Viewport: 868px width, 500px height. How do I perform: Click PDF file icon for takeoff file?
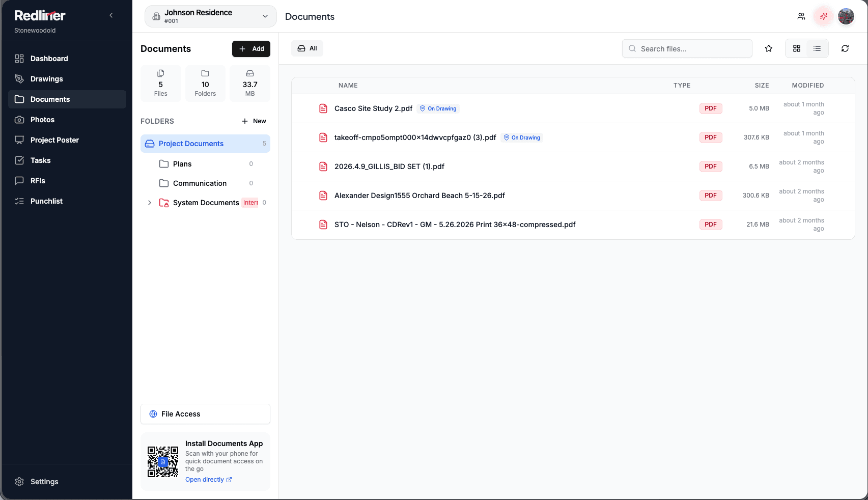pyautogui.click(x=323, y=137)
